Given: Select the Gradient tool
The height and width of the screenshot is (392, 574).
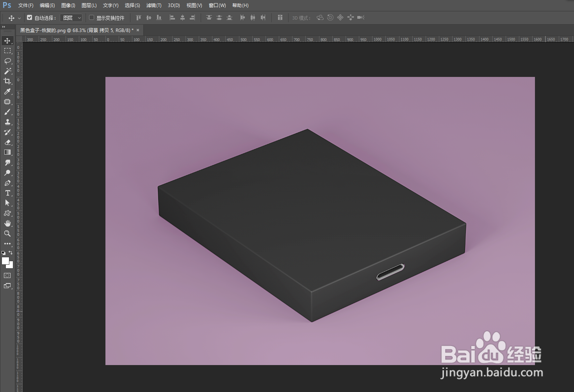Looking at the screenshot, I should click(7, 152).
